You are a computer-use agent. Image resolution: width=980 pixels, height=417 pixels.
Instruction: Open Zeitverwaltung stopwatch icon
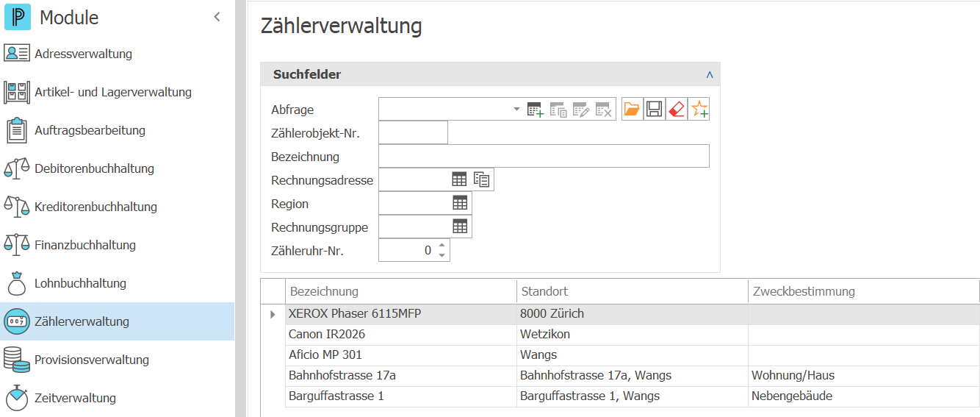pos(17,398)
